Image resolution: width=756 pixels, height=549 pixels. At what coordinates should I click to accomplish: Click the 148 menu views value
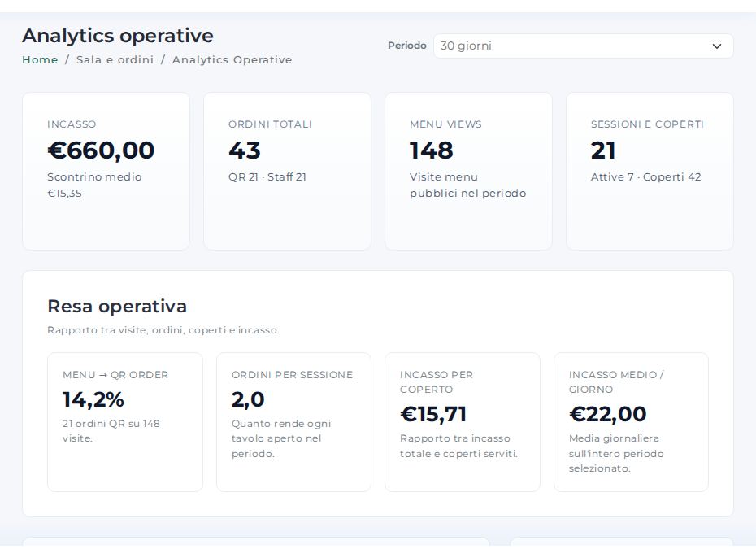(431, 150)
